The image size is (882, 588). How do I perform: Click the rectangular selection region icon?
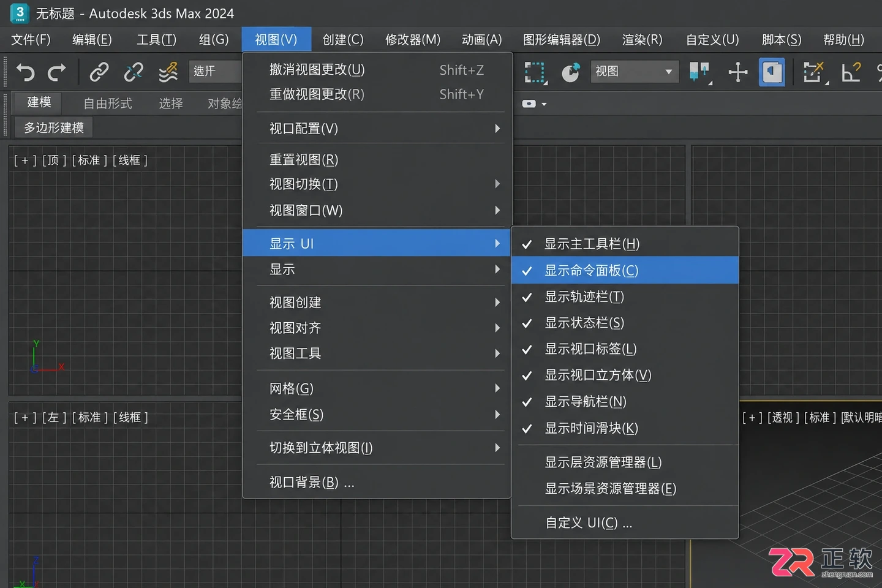click(x=535, y=72)
